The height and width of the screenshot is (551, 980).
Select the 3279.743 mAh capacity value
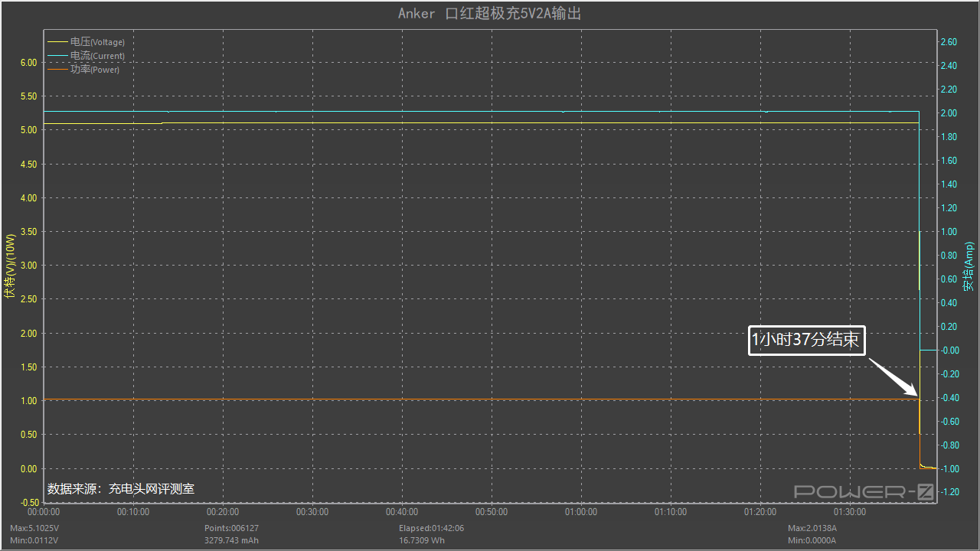231,540
